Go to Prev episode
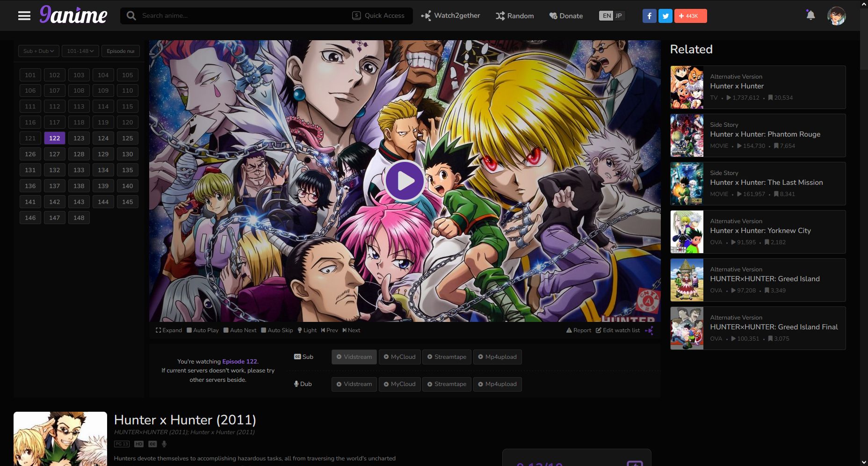Viewport: 868px width, 466px height. [329, 330]
